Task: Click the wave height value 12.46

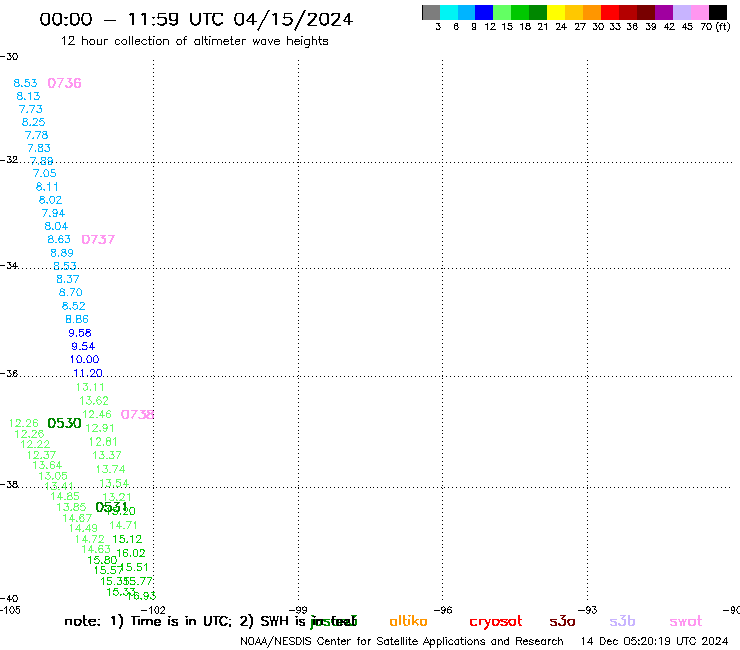Action: click(97, 414)
